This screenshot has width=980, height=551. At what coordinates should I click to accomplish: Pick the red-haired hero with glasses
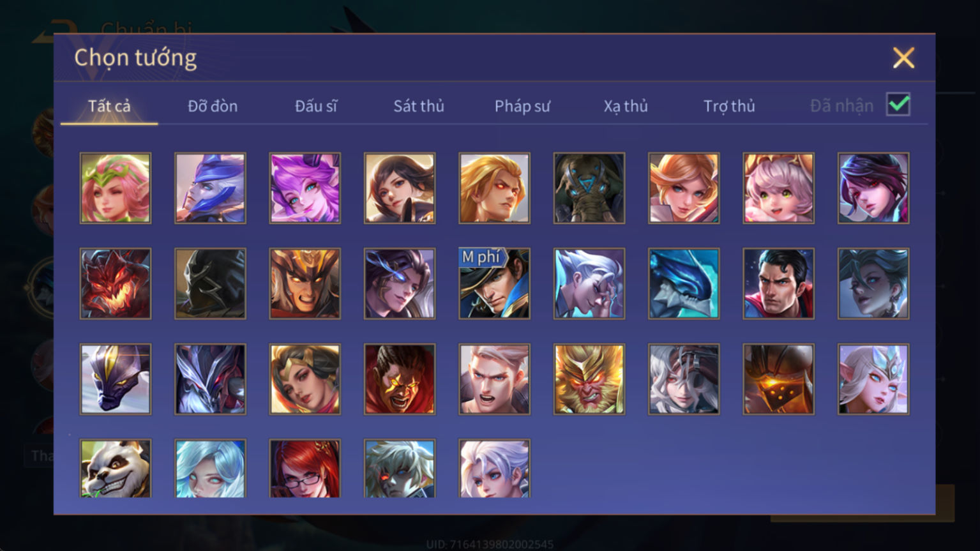point(305,468)
